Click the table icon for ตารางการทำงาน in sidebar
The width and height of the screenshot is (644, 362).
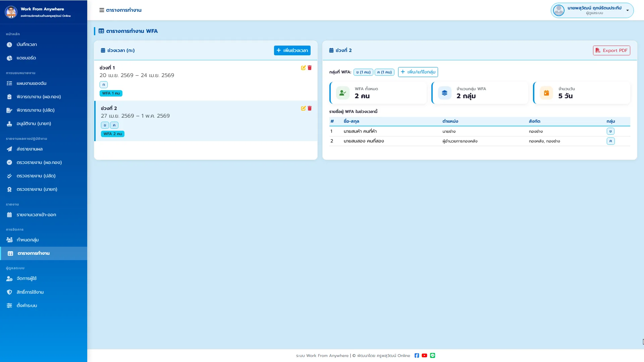tap(10, 253)
